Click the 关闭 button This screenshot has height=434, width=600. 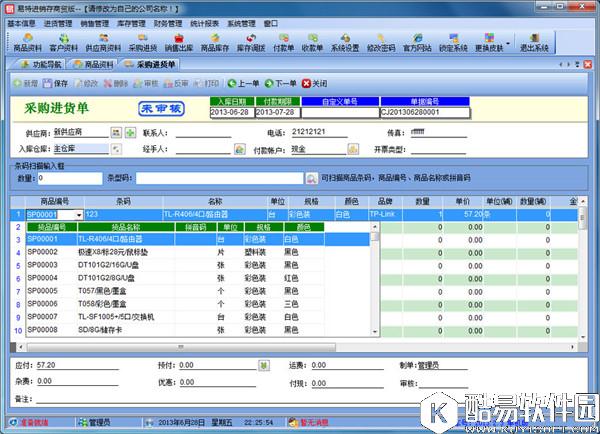315,83
